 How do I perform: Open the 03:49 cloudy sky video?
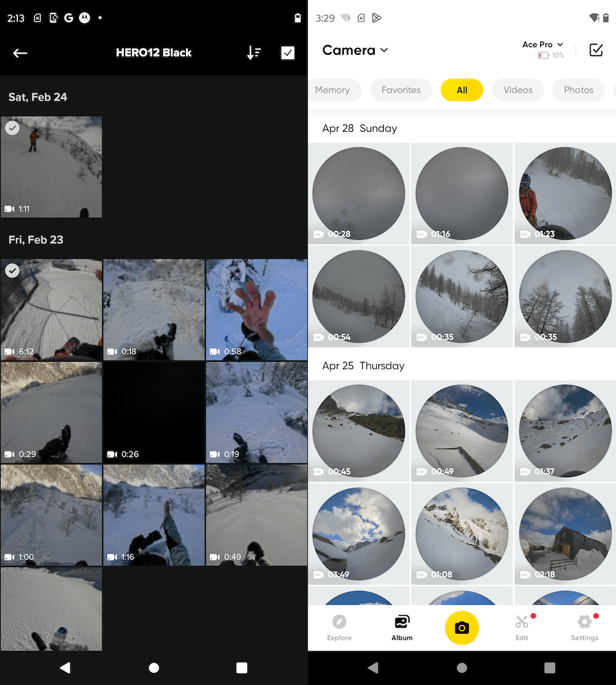click(x=359, y=534)
